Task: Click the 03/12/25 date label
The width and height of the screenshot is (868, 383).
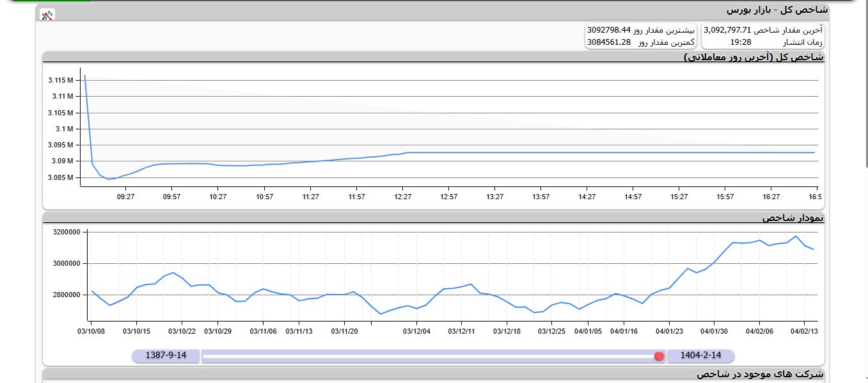Action: point(551,331)
